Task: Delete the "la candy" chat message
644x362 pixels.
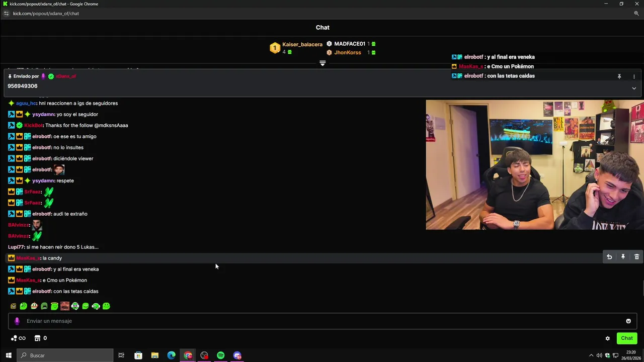Action: (636, 257)
